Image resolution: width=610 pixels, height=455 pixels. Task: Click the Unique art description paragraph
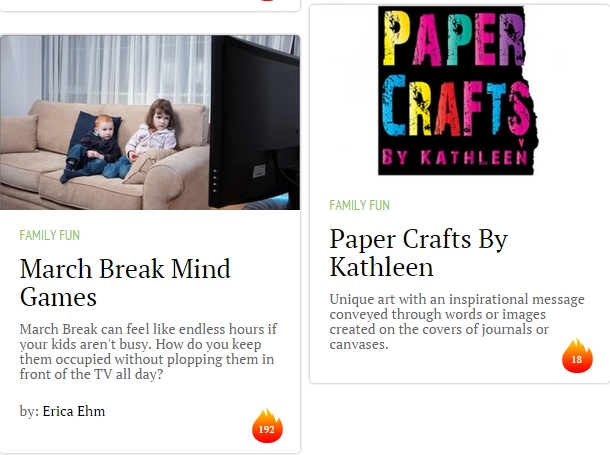pos(457,322)
